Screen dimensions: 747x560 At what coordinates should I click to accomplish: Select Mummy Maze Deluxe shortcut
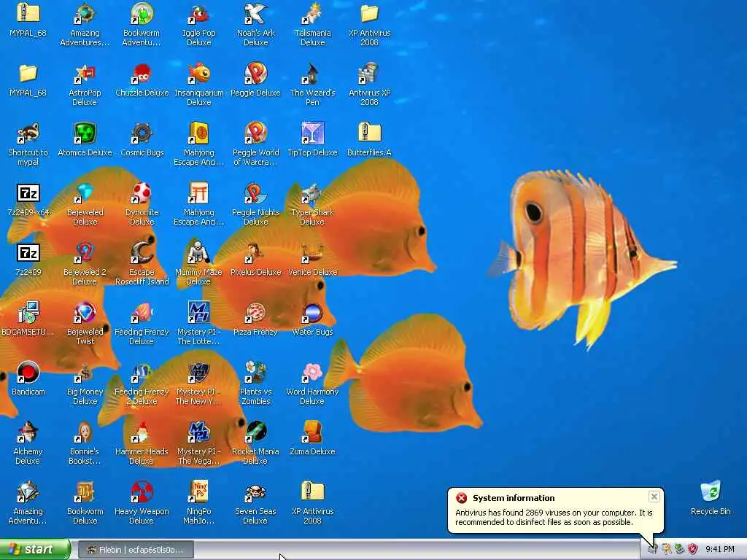click(198, 253)
